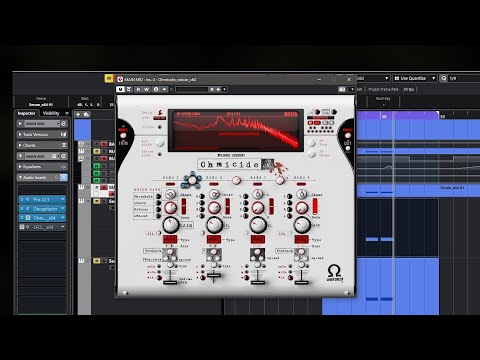Toggle the Band 3 red on/off indicator
The width and height of the screenshot is (480, 360).
pos(258,184)
